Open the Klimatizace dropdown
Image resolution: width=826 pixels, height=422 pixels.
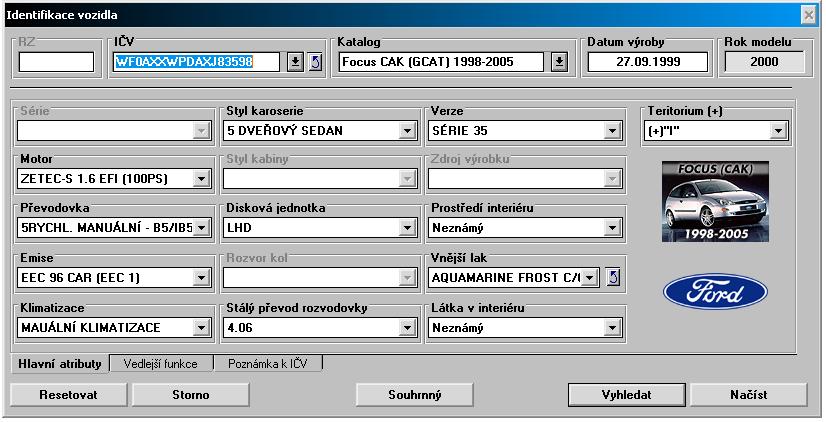[x=201, y=327]
